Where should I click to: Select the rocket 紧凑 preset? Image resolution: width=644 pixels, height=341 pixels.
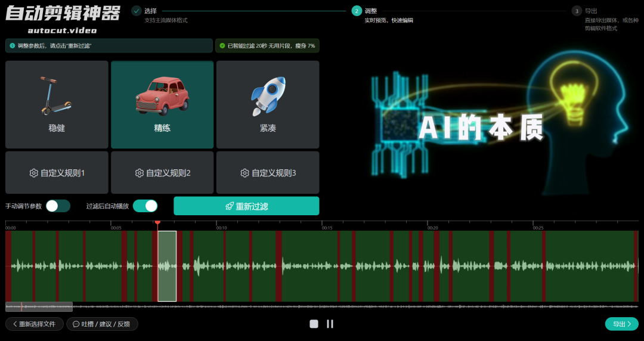click(x=268, y=104)
